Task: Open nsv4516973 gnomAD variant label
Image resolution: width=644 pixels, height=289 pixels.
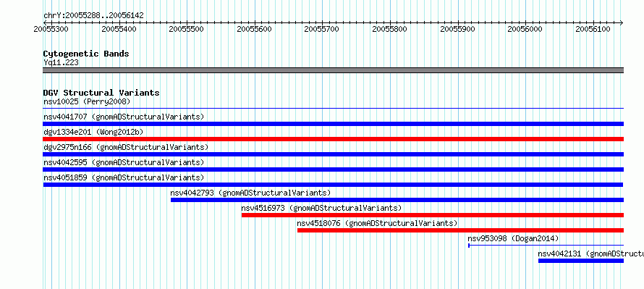Action: tap(321, 208)
